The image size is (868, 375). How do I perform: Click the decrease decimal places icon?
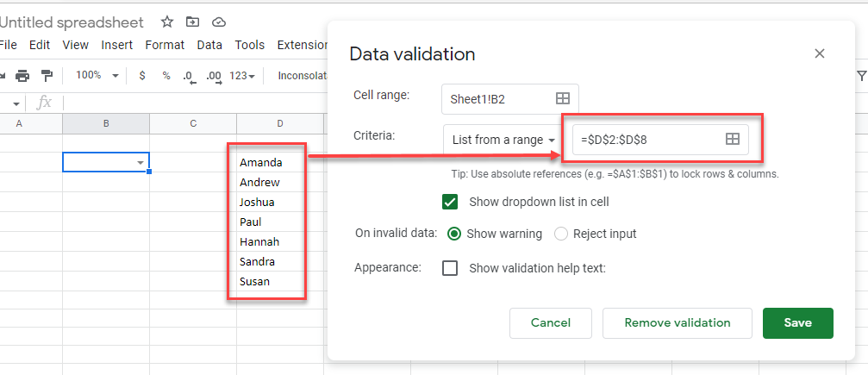click(189, 76)
